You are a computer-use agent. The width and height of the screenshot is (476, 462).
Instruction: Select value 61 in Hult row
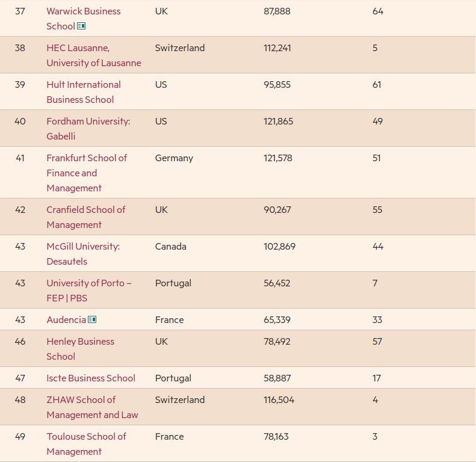(x=377, y=85)
